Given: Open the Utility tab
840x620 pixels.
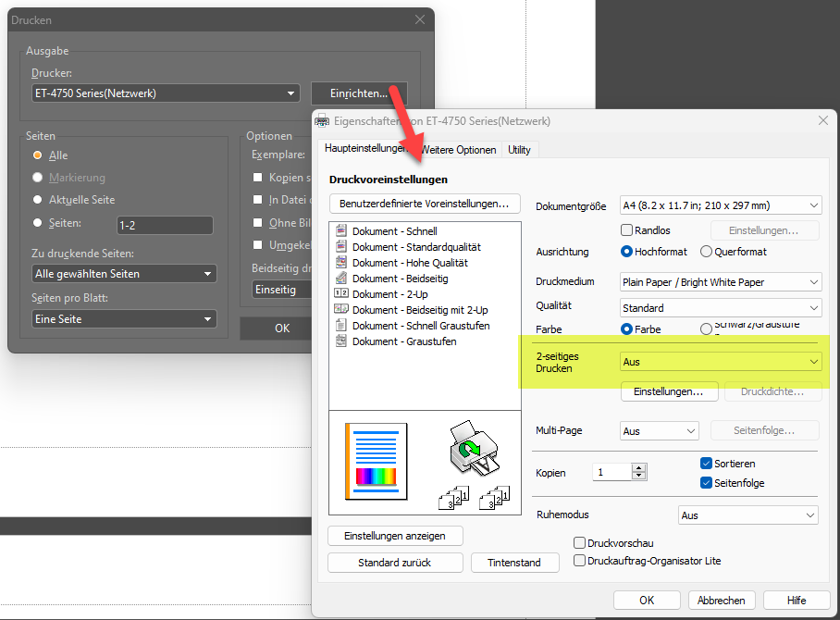Looking at the screenshot, I should coord(519,150).
